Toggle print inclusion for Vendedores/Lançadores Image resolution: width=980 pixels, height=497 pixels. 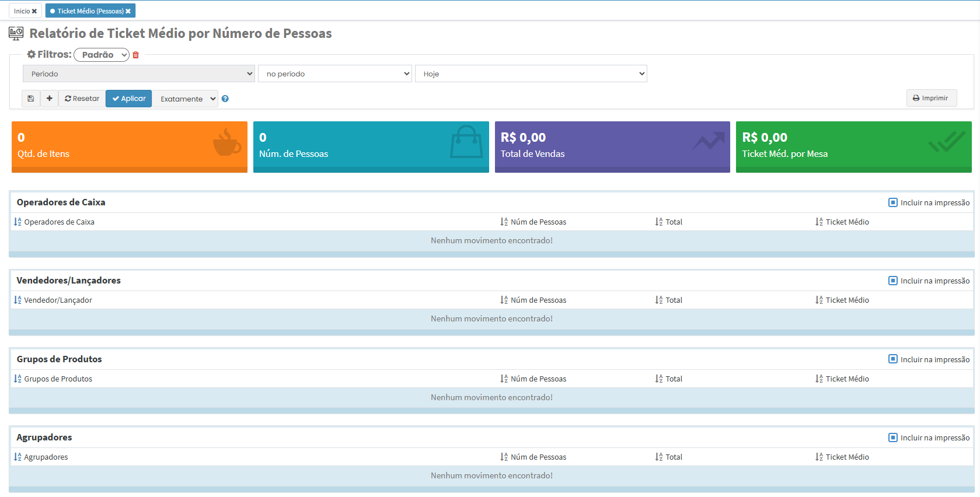pyautogui.click(x=893, y=281)
